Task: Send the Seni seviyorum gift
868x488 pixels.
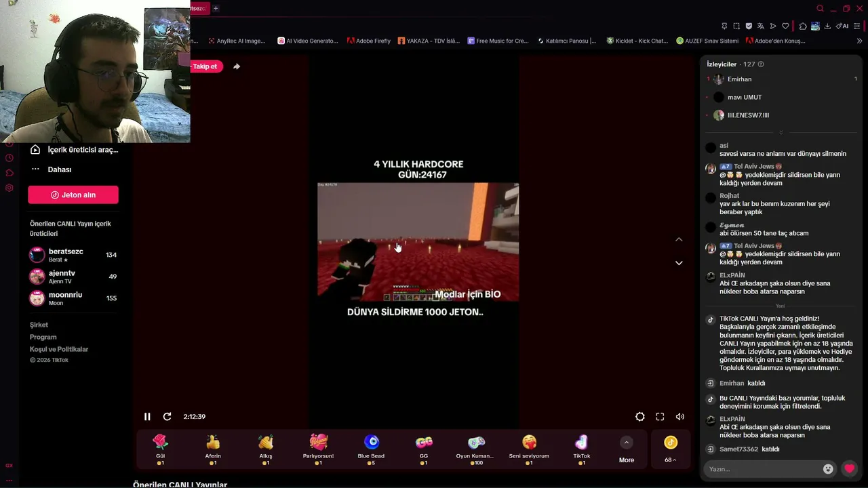Action: pyautogui.click(x=529, y=450)
